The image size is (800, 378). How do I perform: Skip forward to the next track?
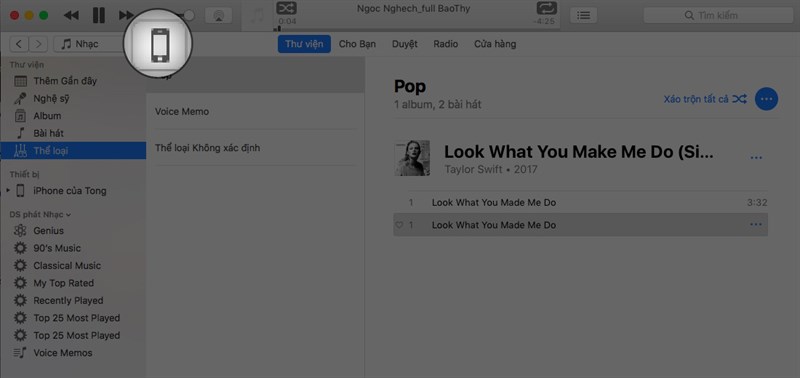pos(126,15)
